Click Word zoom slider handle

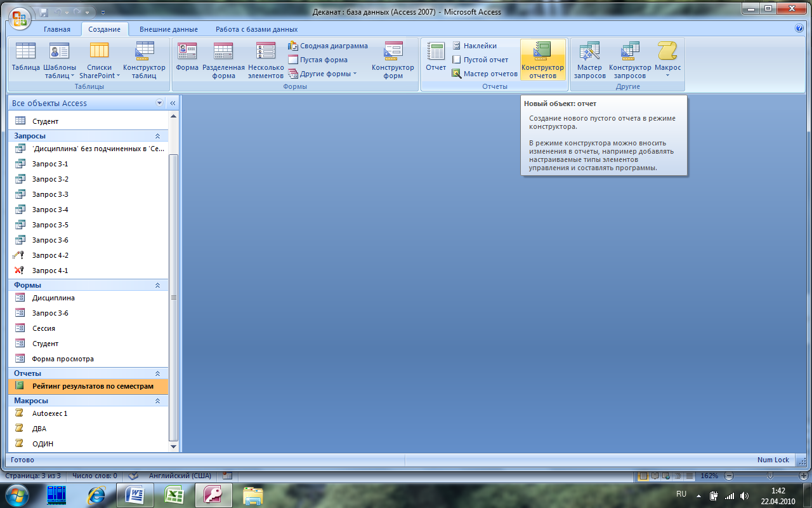[770, 476]
